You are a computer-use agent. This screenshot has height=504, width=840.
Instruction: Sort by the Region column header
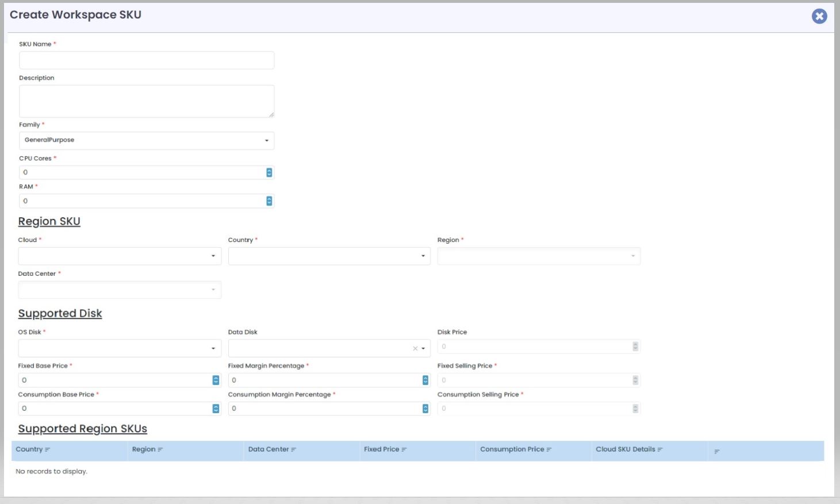pos(144,449)
